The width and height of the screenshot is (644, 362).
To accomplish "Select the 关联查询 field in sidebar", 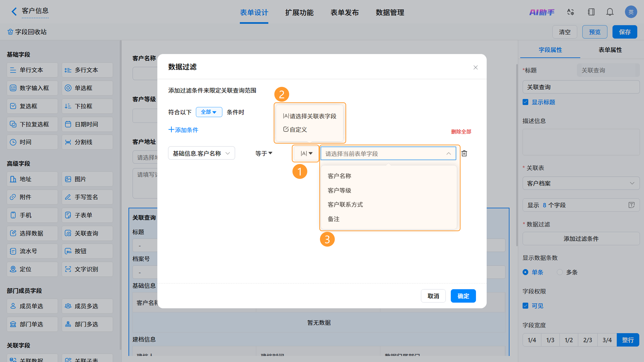I will (87, 233).
